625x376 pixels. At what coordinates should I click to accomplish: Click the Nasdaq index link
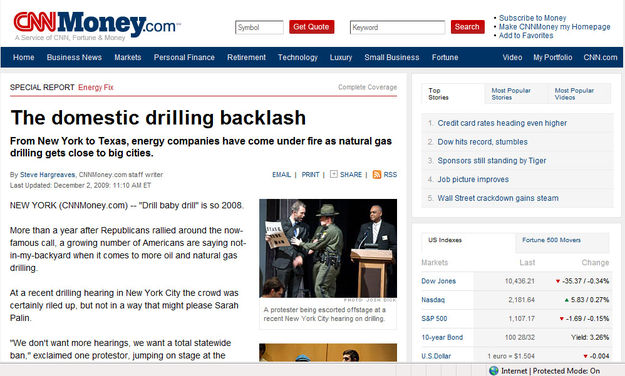[433, 300]
